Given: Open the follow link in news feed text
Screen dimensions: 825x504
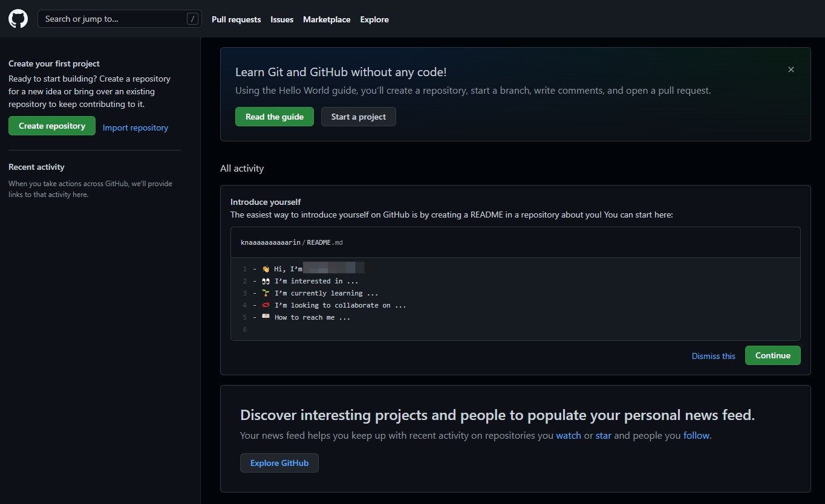Looking at the screenshot, I should coord(697,435).
